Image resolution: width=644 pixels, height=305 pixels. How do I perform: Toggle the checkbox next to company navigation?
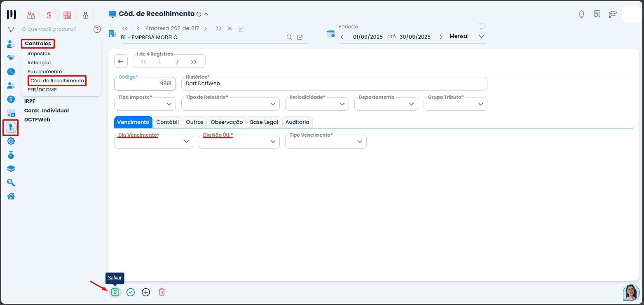[x=241, y=29]
